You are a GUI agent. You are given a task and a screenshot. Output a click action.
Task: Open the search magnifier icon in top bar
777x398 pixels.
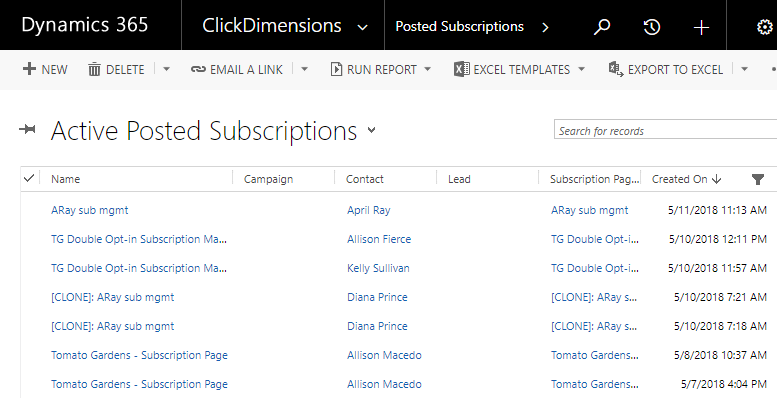point(602,26)
